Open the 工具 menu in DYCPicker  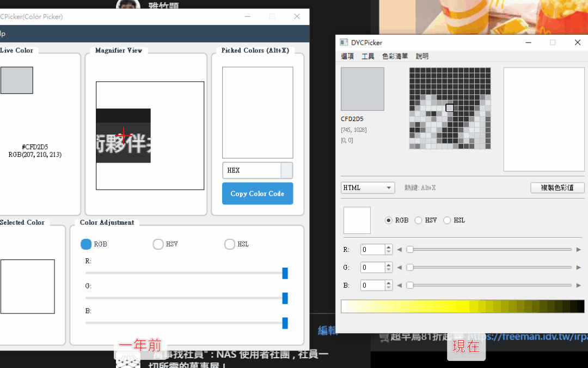[367, 56]
